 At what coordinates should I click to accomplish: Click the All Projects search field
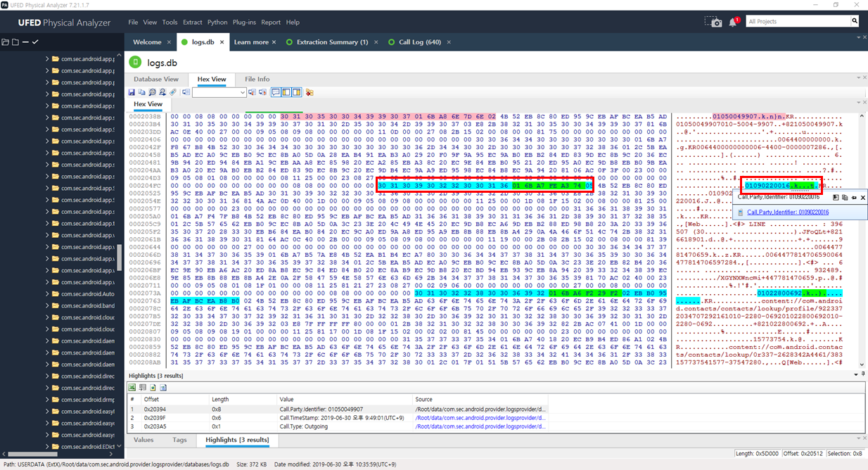(x=798, y=22)
